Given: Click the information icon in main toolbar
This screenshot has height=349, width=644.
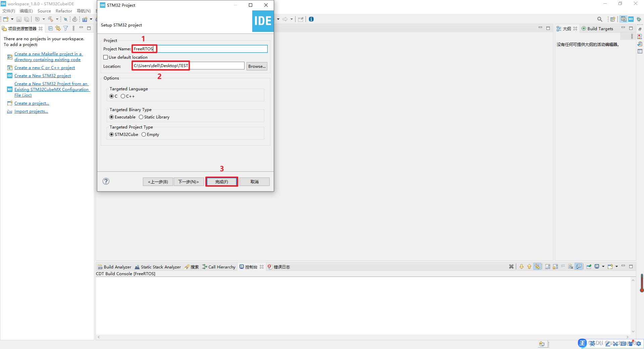Looking at the screenshot, I should [x=311, y=19].
